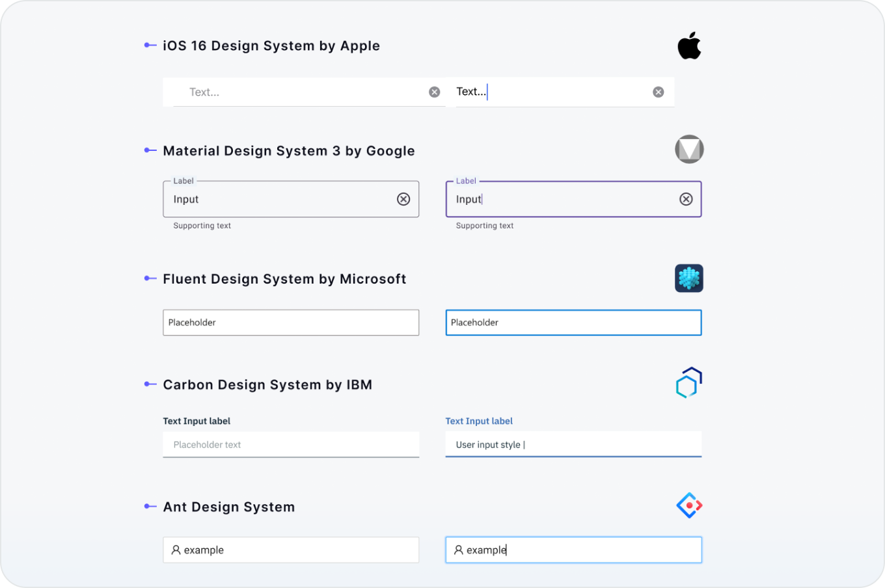Click Fluent Design System by Microsoft heading
Viewport: 885px width, 588px height.
[x=284, y=279]
